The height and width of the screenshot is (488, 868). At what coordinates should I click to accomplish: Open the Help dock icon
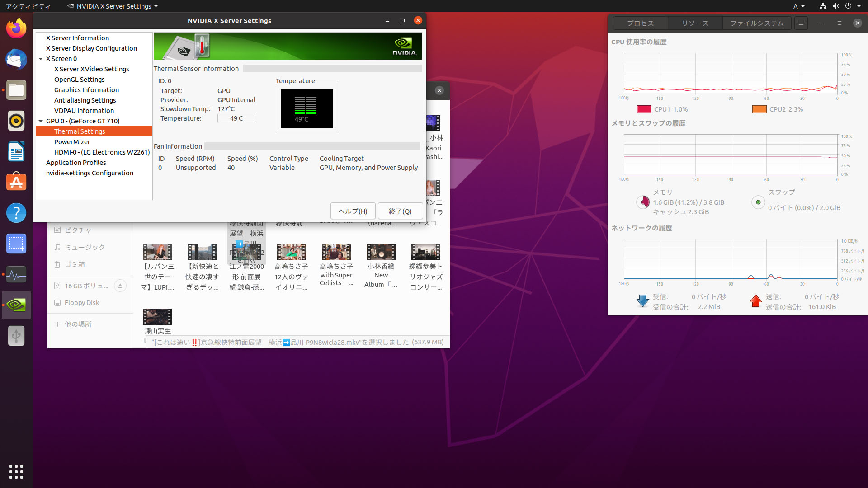(16, 213)
